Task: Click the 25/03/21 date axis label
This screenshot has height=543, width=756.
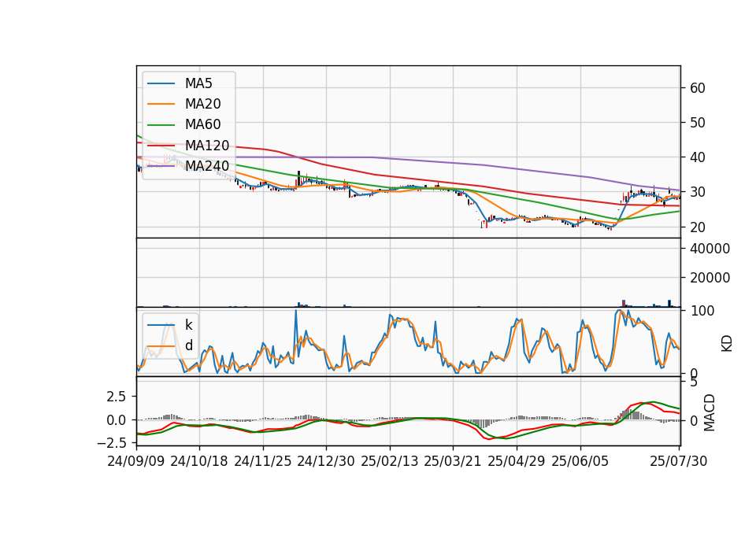Action: [453, 461]
